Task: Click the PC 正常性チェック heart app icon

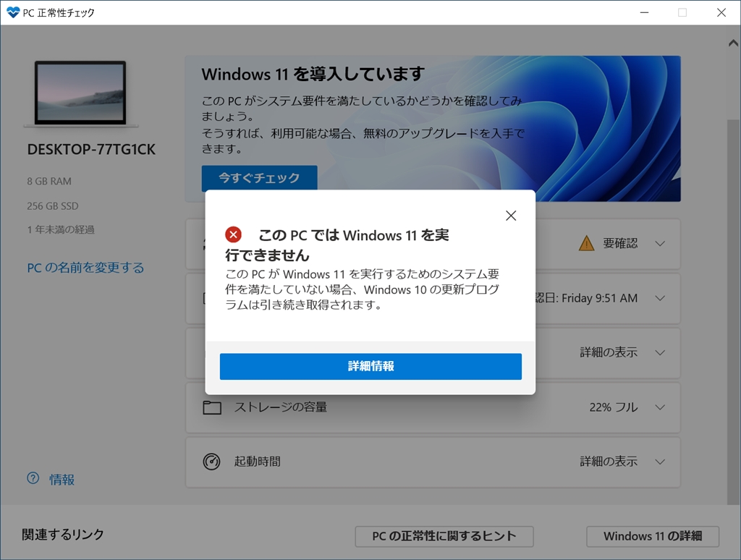Action: point(13,12)
